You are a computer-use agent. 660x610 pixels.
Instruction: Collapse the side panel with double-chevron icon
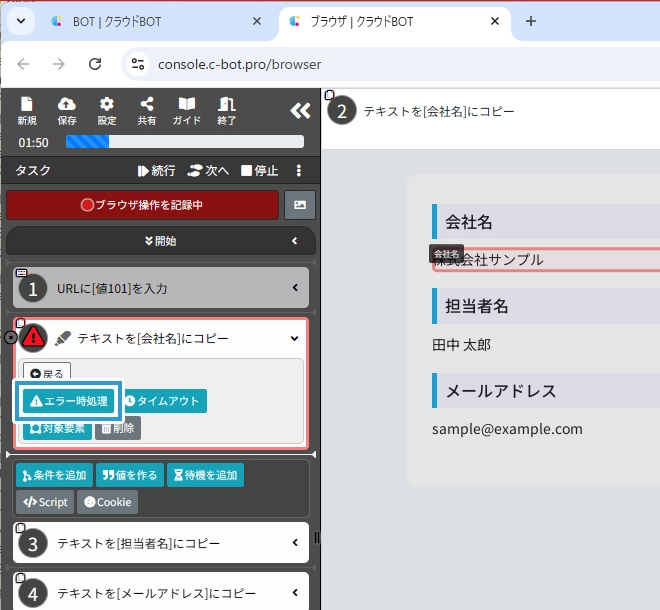[299, 111]
